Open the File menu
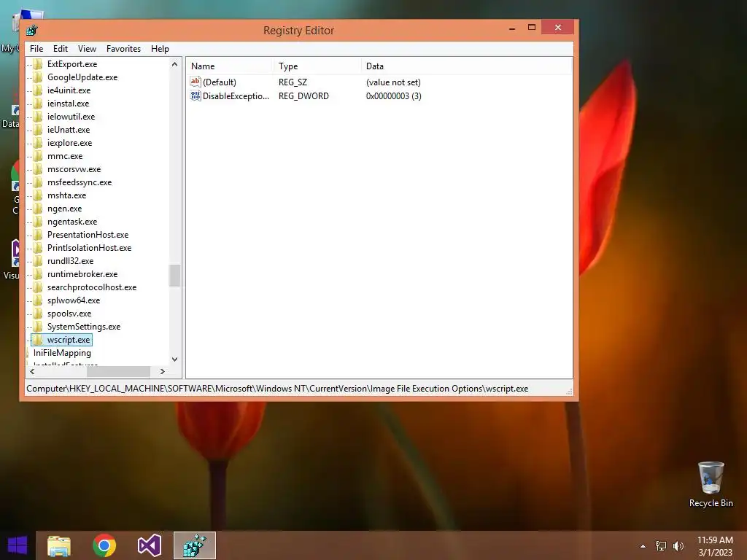Screen dimensions: 747x560 [36, 49]
